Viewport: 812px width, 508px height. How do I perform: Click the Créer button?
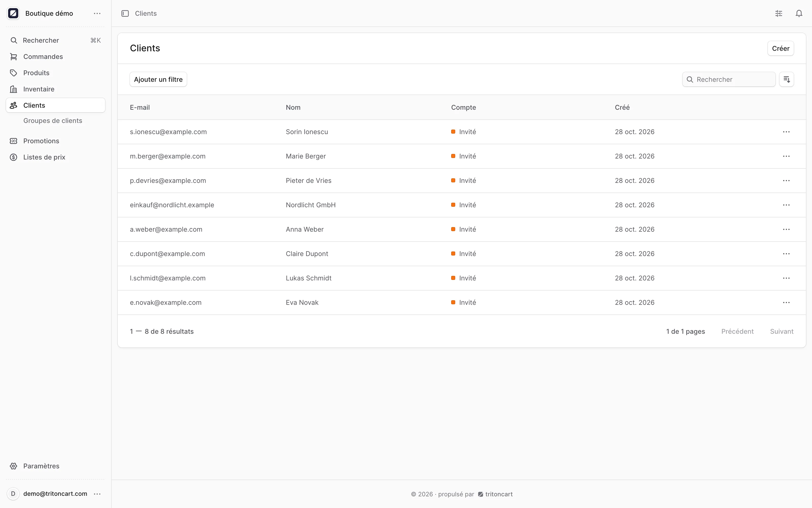tap(781, 48)
